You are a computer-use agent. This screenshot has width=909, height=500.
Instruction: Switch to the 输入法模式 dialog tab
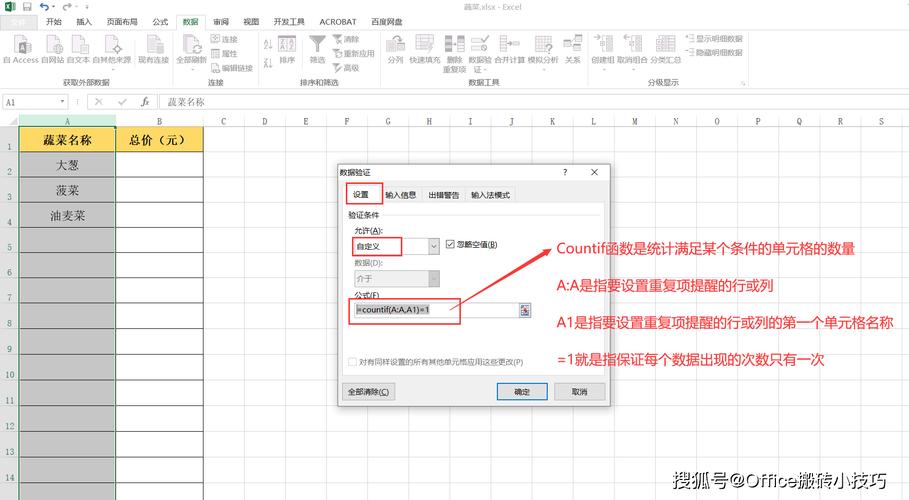pos(490,195)
